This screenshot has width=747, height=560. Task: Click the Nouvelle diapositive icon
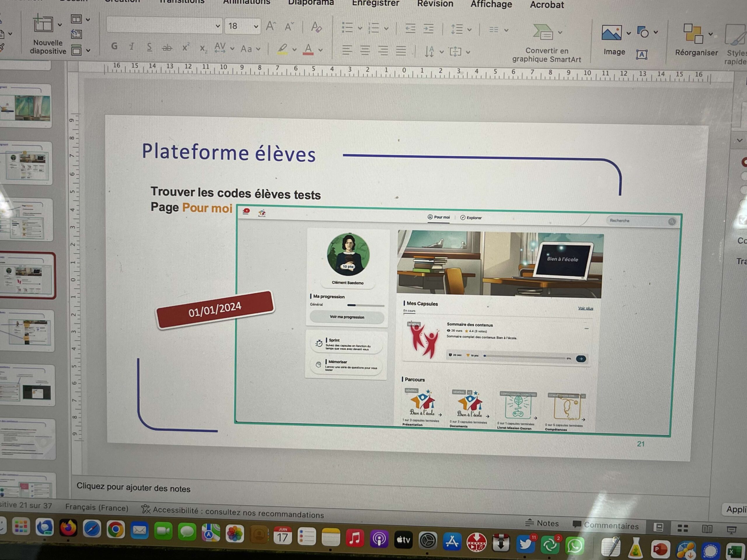point(43,24)
